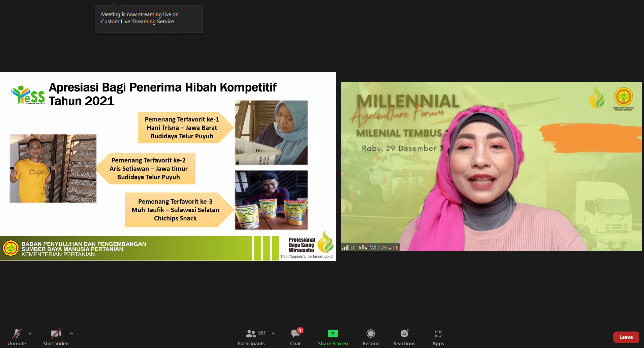Click the signal strength icon on speaker video
Image resolution: width=644 pixels, height=348 pixels.
[345, 247]
